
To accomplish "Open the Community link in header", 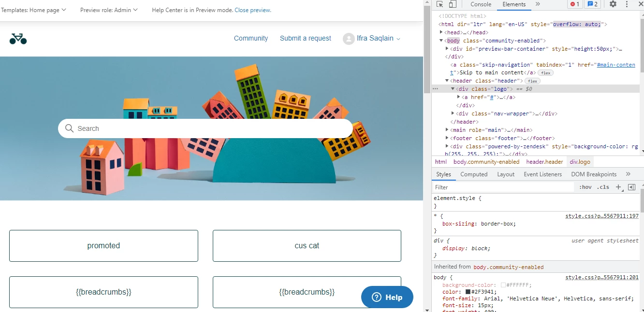I will point(251,38).
